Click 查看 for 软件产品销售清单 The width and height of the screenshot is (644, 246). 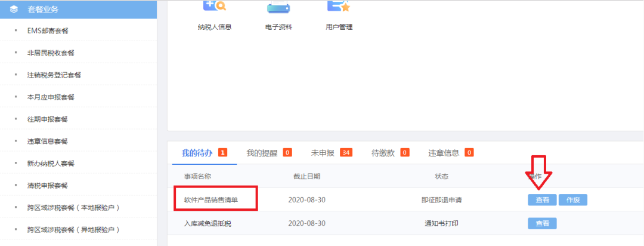pyautogui.click(x=542, y=200)
